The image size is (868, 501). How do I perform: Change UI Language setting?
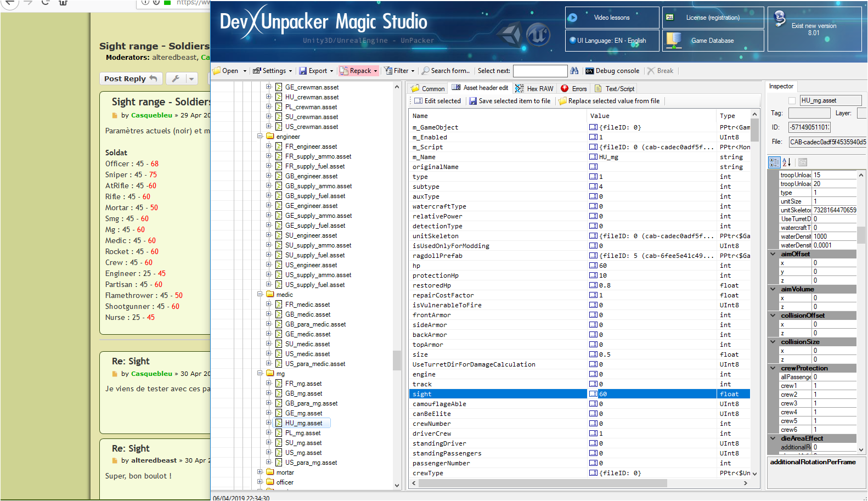tap(612, 41)
